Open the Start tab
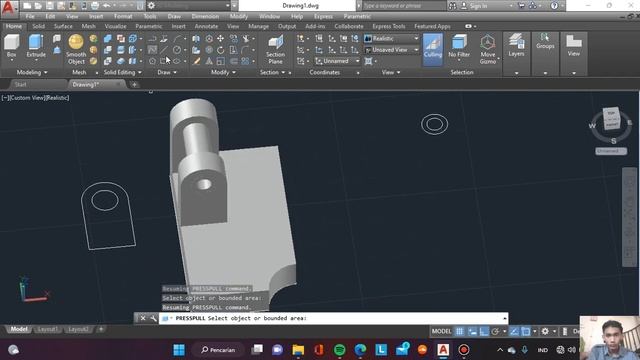640x360 pixels. pos(20,84)
